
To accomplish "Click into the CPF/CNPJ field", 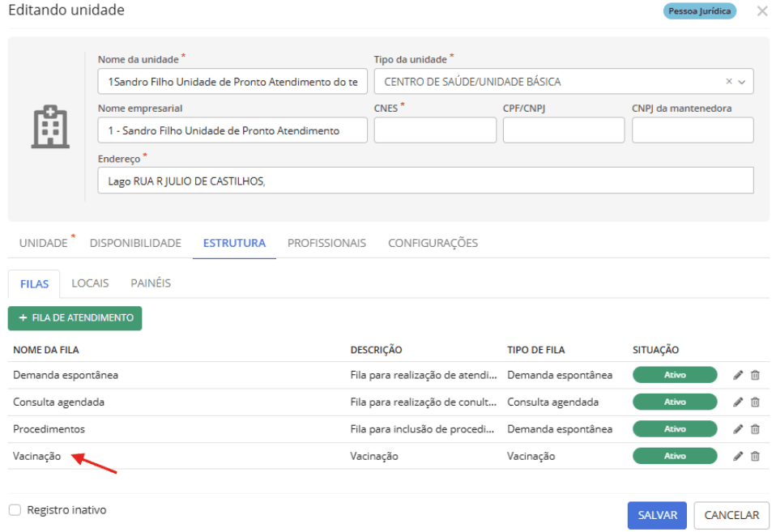I will pyautogui.click(x=564, y=130).
